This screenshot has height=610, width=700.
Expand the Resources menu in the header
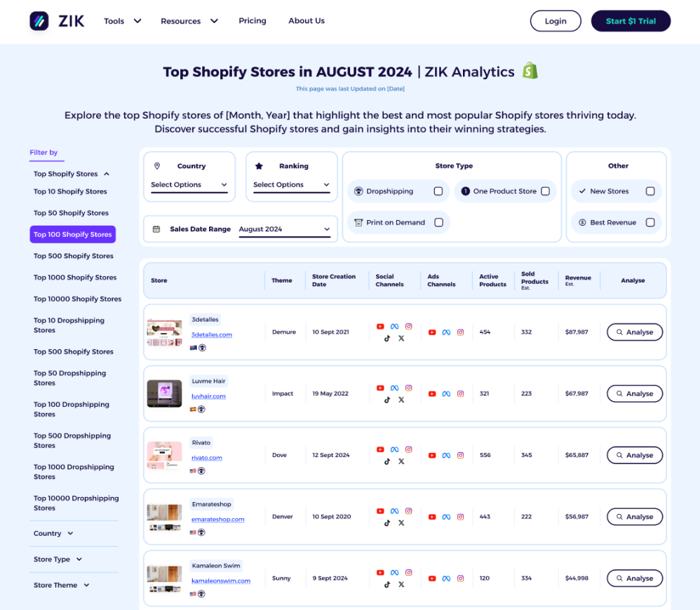pos(189,21)
